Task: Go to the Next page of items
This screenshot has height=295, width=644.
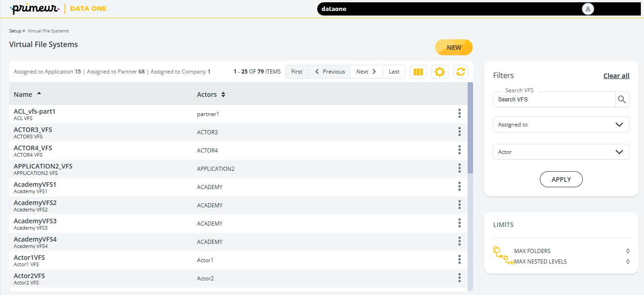Action: 366,72
